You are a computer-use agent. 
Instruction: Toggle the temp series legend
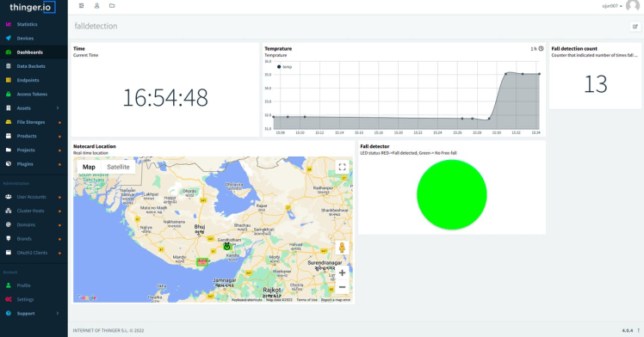[x=284, y=67]
